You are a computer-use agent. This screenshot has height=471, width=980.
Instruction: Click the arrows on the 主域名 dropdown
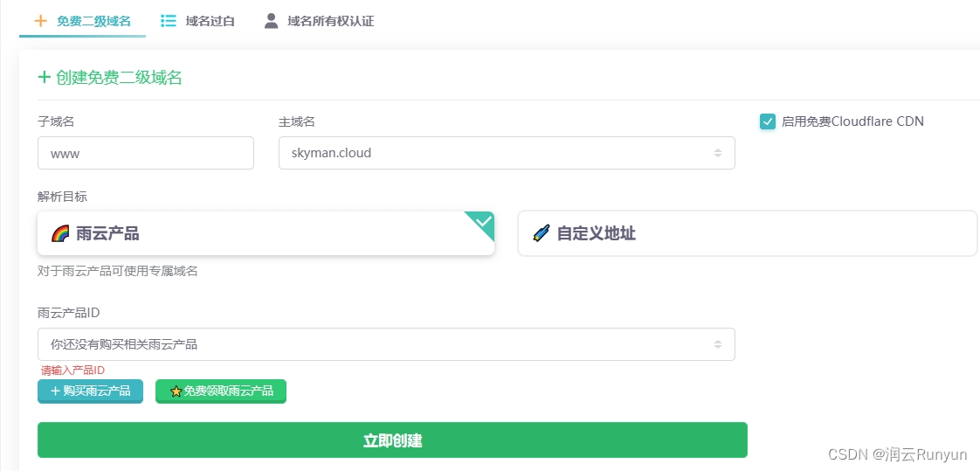718,153
